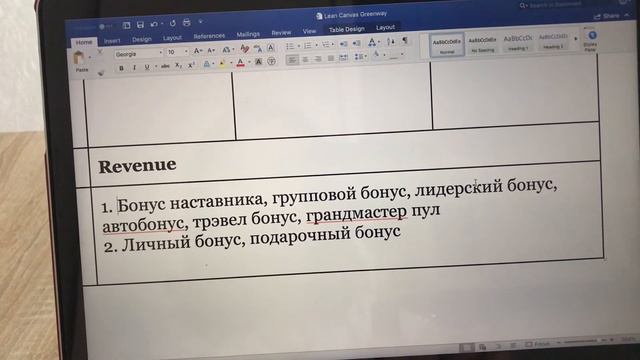Apply the Text Effects A button
The width and height of the screenshot is (640, 360).
[x=207, y=64]
